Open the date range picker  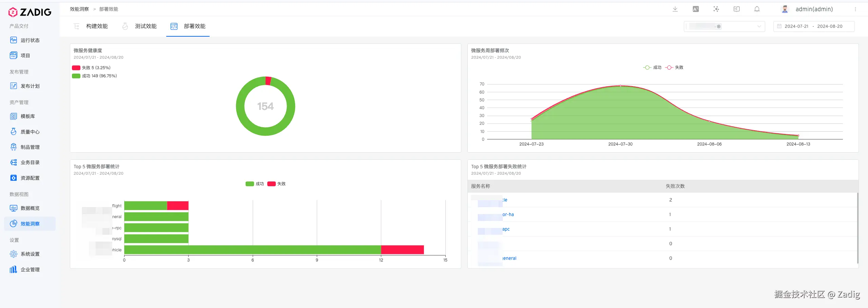pyautogui.click(x=814, y=26)
